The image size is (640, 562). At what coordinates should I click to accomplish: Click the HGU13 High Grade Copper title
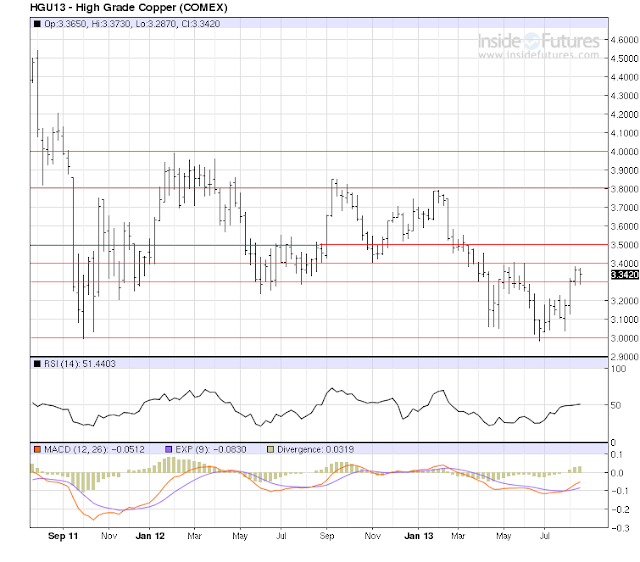point(129,7)
